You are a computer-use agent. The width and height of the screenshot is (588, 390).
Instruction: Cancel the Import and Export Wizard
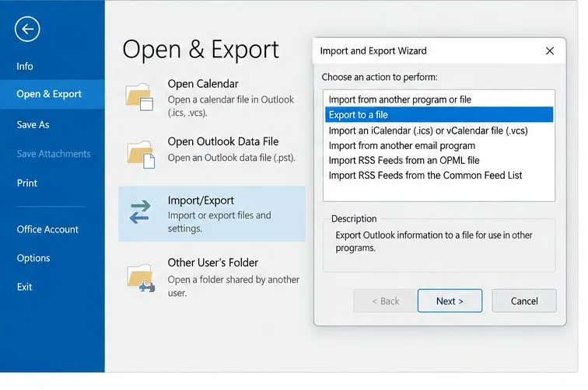coord(524,301)
